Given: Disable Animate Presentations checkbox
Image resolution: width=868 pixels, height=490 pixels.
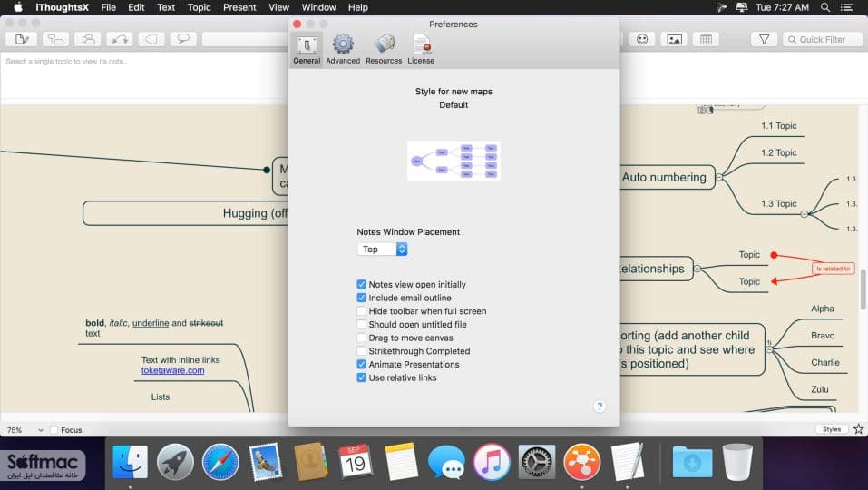Looking at the screenshot, I should pyautogui.click(x=362, y=364).
